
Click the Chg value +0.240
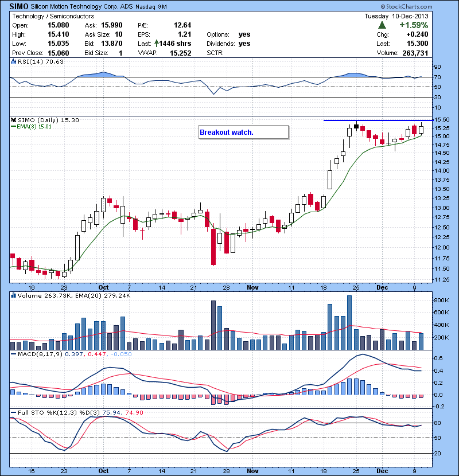(x=418, y=34)
